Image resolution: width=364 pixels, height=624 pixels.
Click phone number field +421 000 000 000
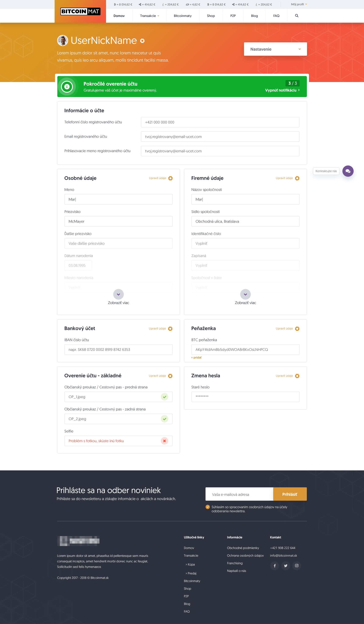(220, 122)
